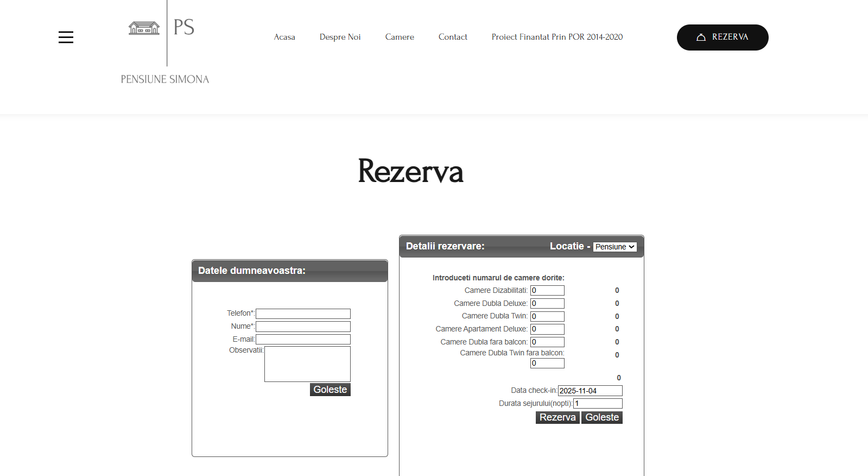Image resolution: width=868 pixels, height=476 pixels.
Task: Select the E-mail input field
Action: coord(303,340)
